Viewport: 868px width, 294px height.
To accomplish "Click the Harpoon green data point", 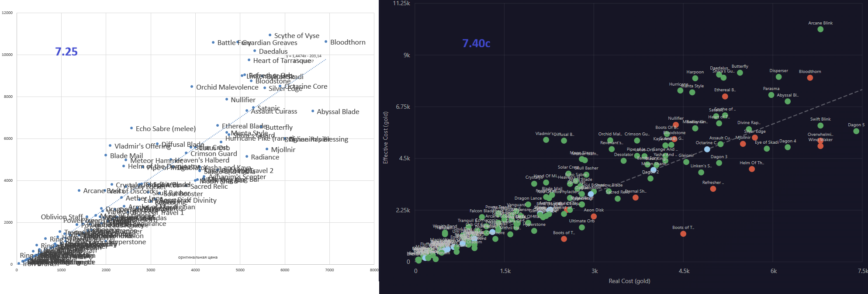I will 695,78.
